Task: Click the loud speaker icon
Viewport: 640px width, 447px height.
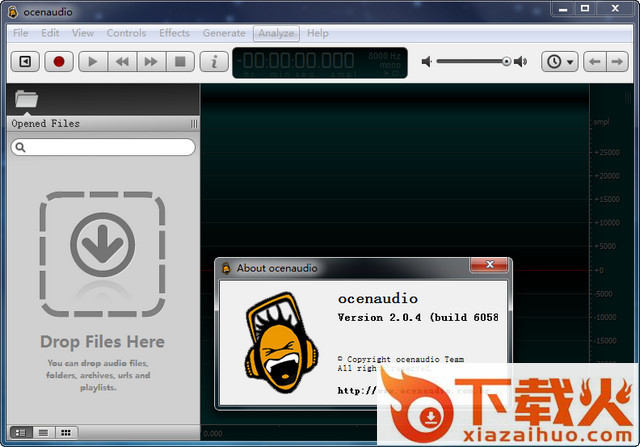Action: click(x=520, y=62)
